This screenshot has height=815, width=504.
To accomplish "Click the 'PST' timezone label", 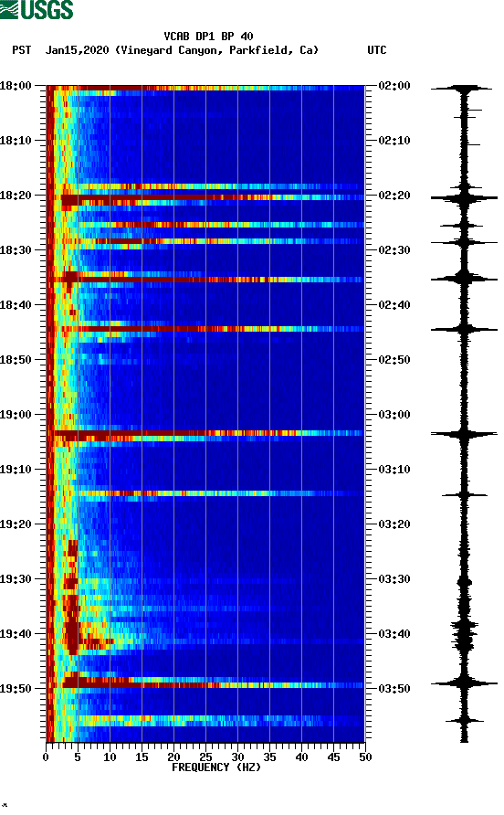I will coord(21,50).
